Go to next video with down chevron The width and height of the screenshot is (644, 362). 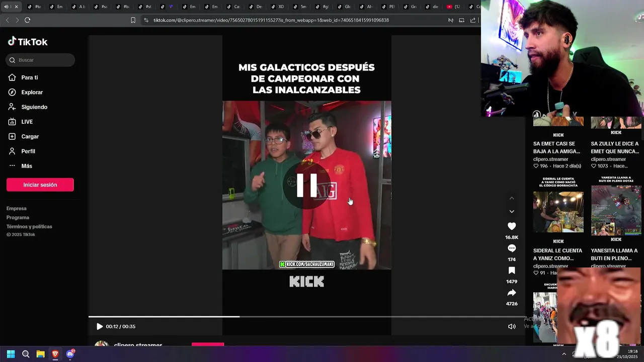pos(512,212)
